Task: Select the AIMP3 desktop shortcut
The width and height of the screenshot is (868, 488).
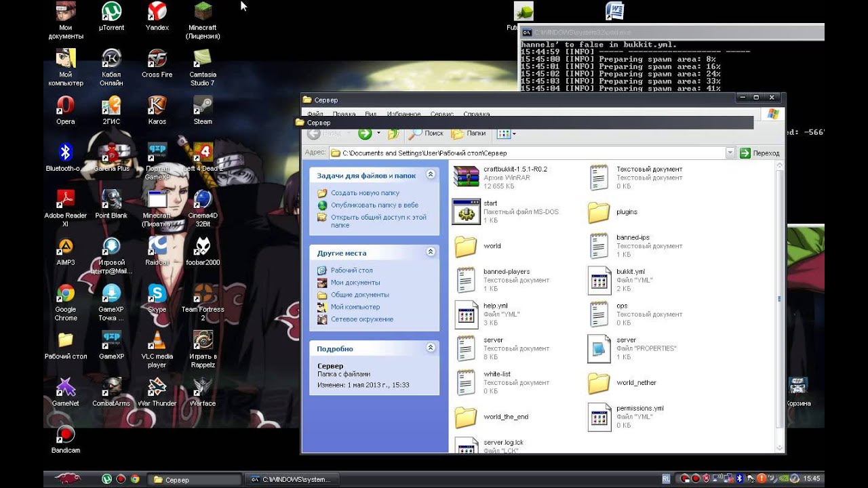Action: point(66,251)
